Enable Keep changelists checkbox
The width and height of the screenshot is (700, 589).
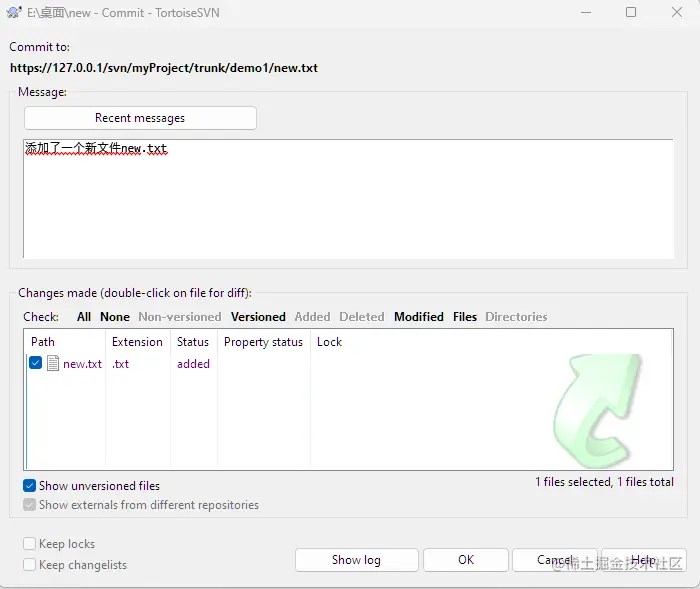29,564
